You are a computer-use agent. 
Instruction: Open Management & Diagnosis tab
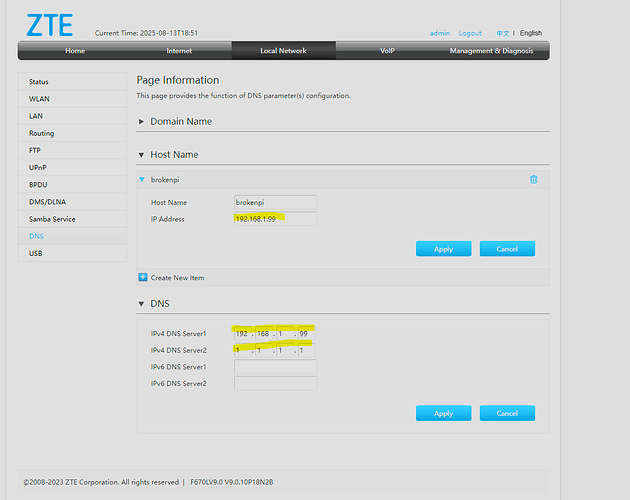[x=491, y=51]
